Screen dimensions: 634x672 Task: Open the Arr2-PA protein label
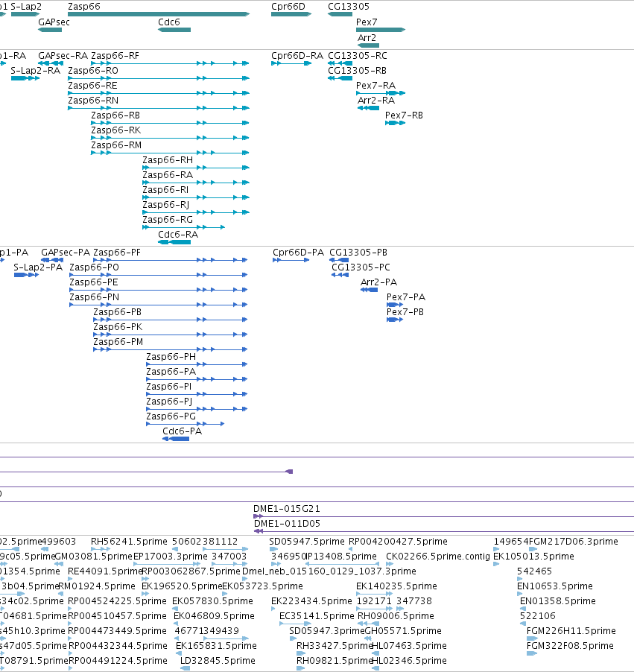tap(379, 282)
